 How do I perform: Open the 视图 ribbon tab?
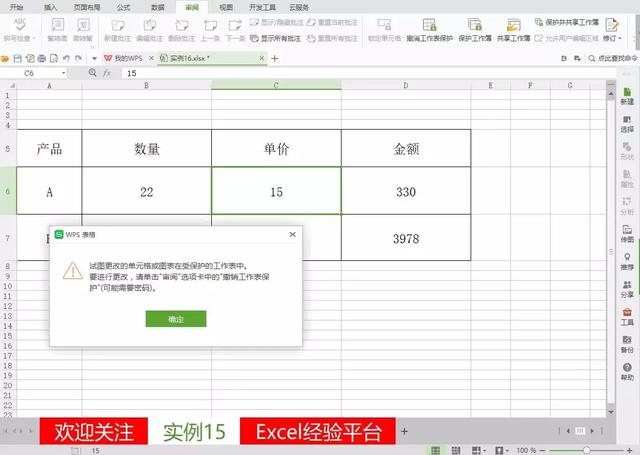click(226, 7)
